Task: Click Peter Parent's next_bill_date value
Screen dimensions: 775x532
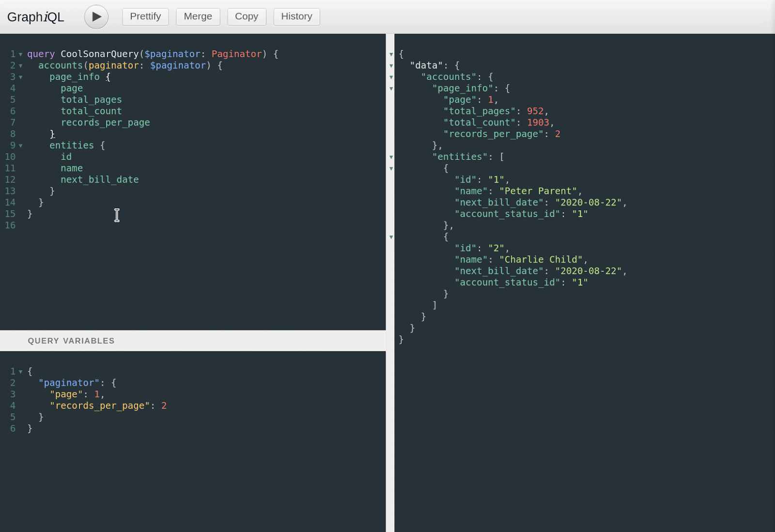Action: (589, 202)
